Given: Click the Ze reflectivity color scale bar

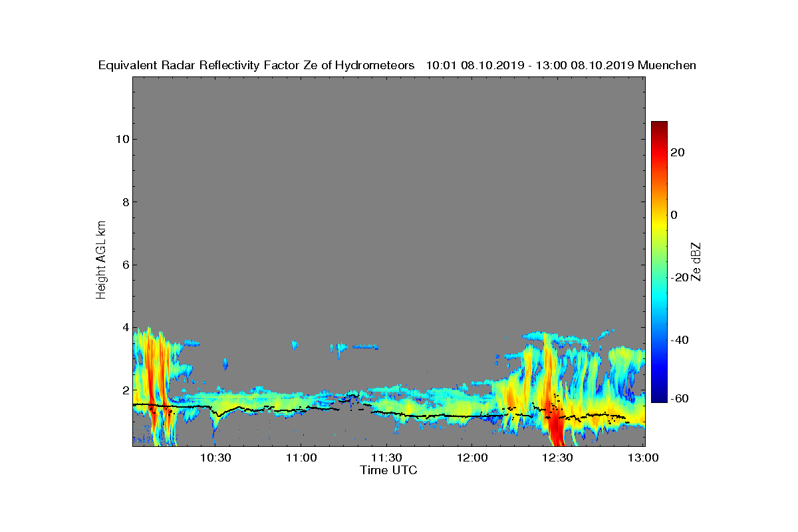Looking at the screenshot, I should 659,262.
